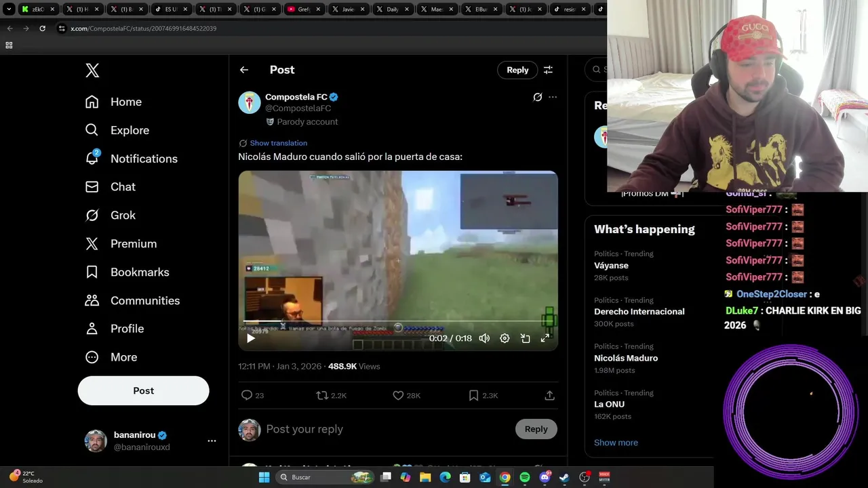Open the tab search dropdown arrow

(x=9, y=9)
